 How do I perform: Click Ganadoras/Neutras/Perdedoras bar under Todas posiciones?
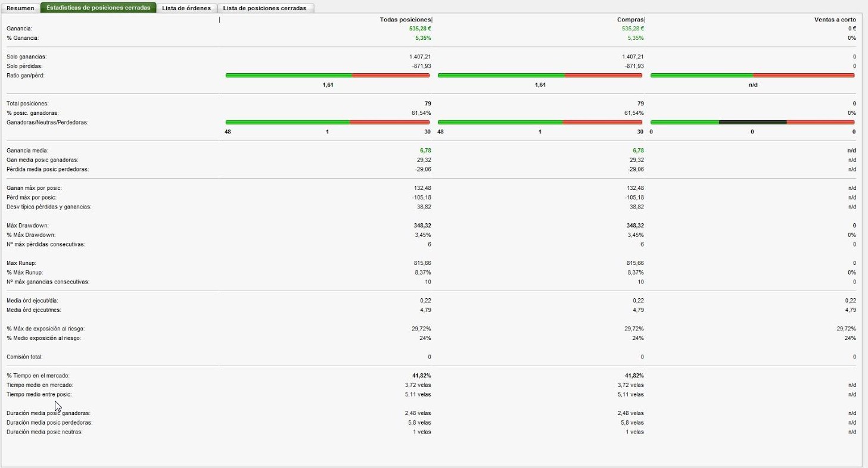[x=328, y=122]
